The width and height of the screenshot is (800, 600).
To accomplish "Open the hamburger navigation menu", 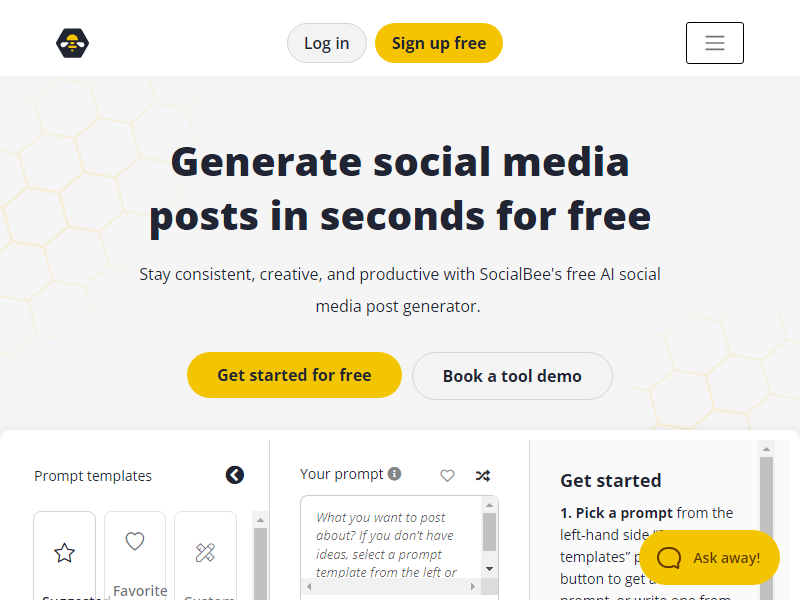I will [714, 43].
